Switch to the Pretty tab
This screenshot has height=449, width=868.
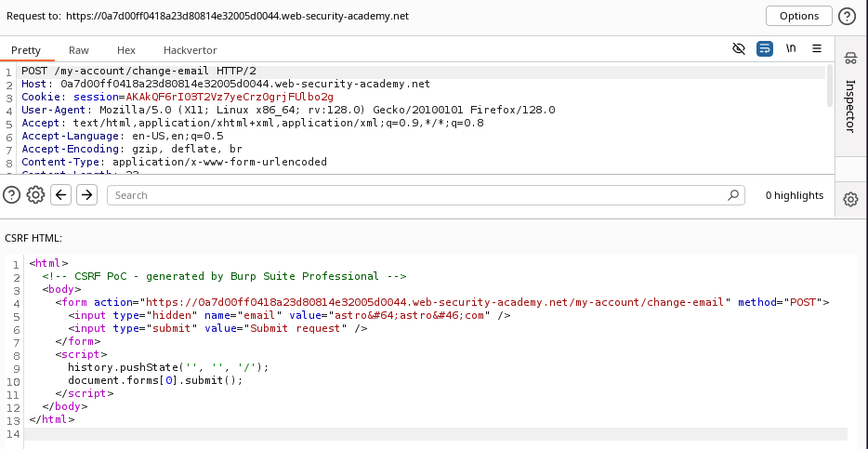[x=26, y=50]
